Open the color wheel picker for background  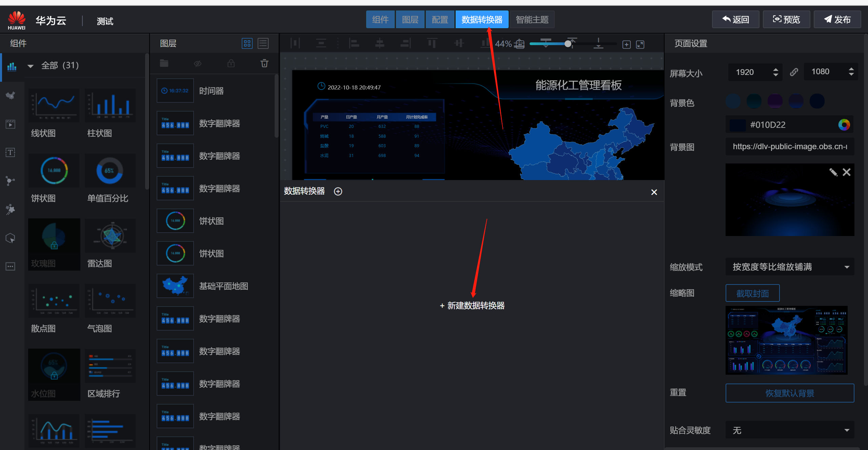(844, 125)
